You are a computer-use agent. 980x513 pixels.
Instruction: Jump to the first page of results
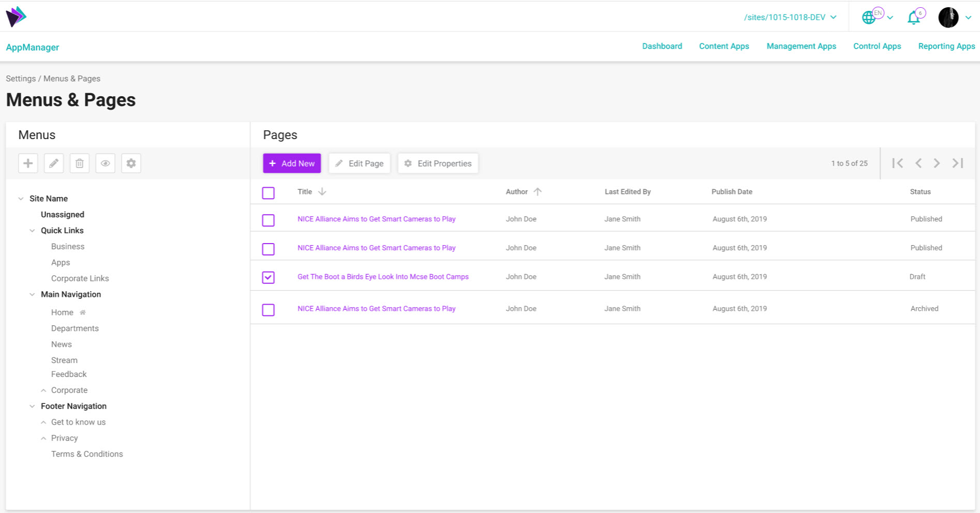point(898,163)
